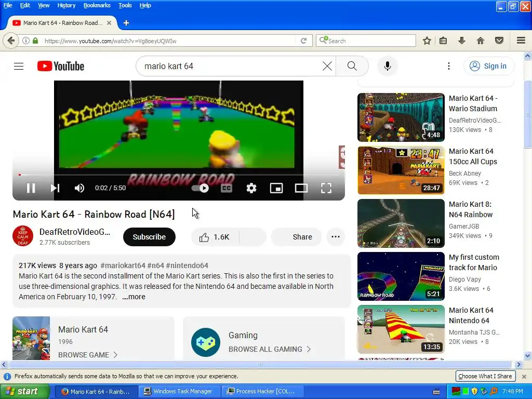Viewport: 532px width, 399px height.
Task: Click the video progress bar
Action: tap(179, 175)
